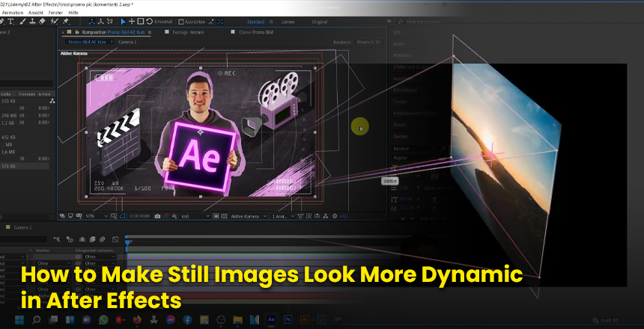Toggle the blue bounding-box snap icon
This screenshot has height=329, width=644.
point(220,22)
